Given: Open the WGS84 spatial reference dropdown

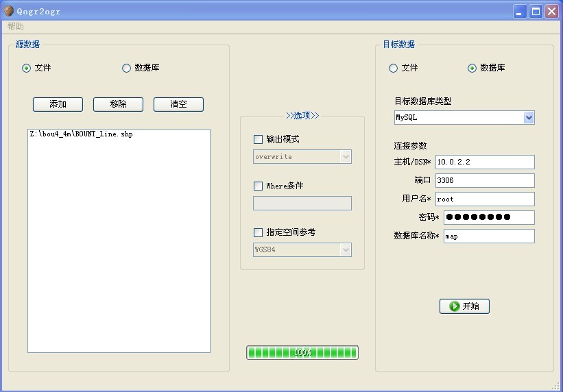Looking at the screenshot, I should coord(302,249).
